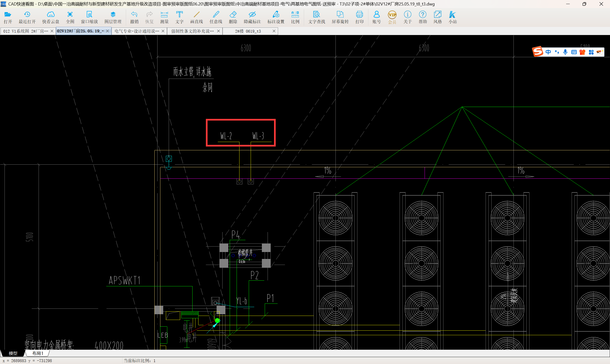Change the interface 风格 style

(x=437, y=17)
